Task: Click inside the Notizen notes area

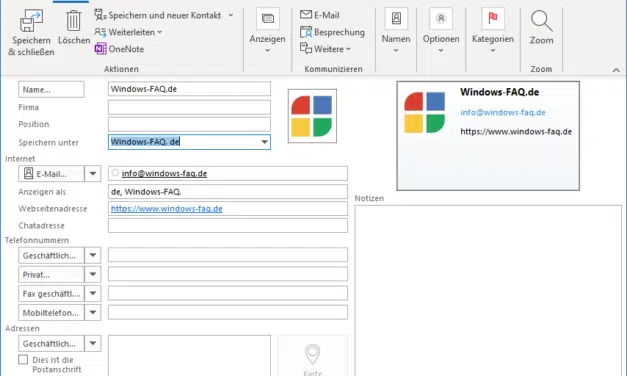Action: pyautogui.click(x=488, y=290)
